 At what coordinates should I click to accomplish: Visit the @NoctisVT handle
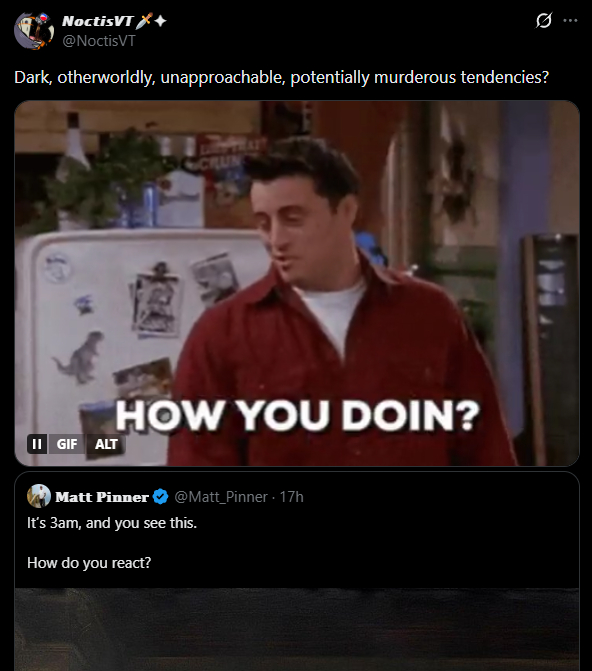(x=99, y=41)
